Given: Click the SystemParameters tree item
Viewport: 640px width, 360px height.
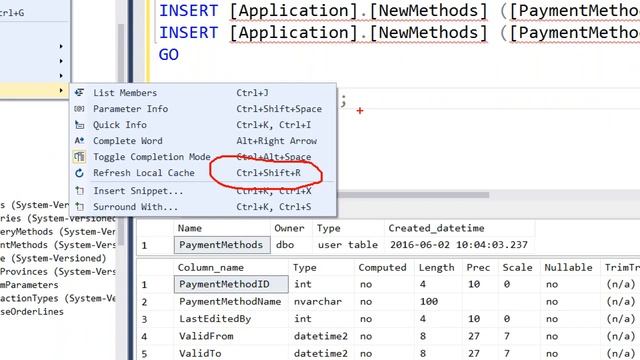Looking at the screenshot, I should point(29,285).
